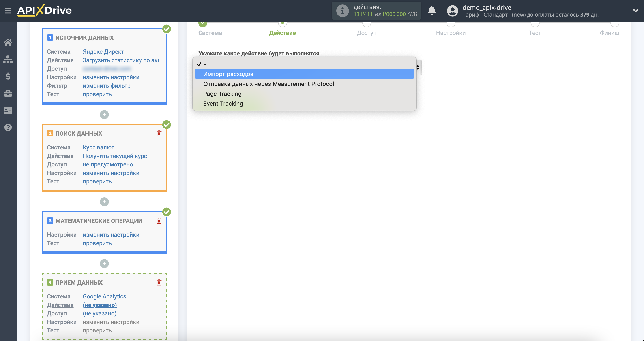
Task: Open the notifications bell
Action: 432,11
